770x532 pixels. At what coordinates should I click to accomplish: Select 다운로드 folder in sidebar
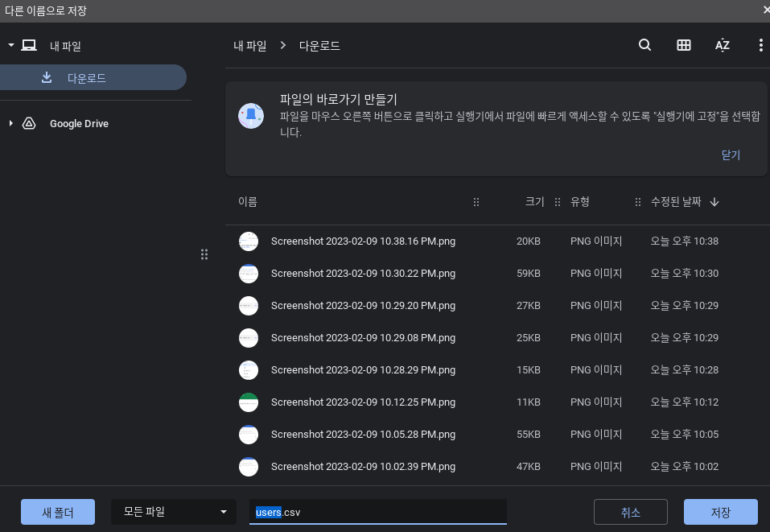tap(93, 77)
